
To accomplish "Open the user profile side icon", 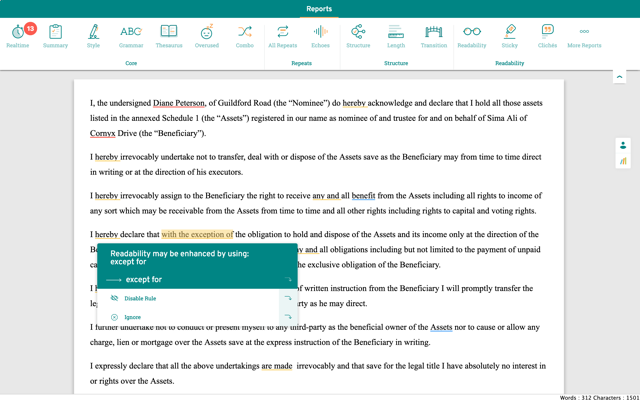I will coord(623,145).
